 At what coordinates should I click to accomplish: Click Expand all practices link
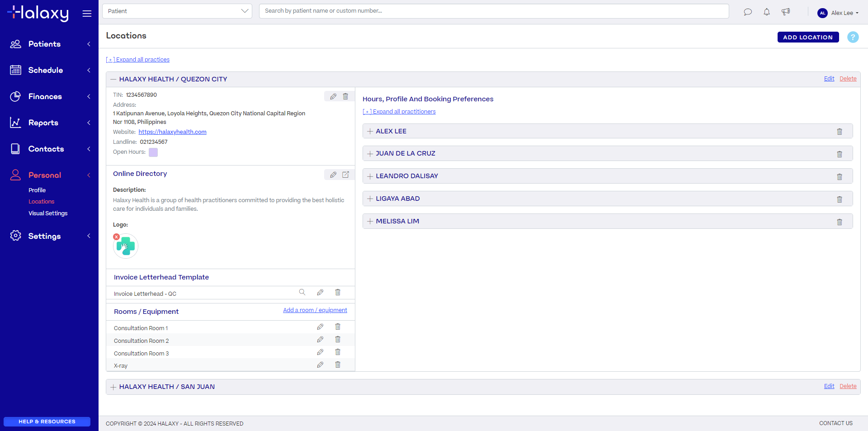pos(138,60)
